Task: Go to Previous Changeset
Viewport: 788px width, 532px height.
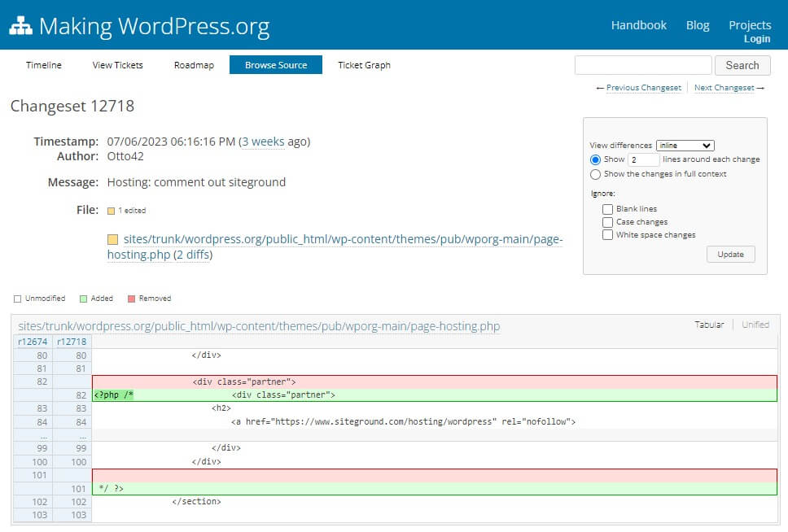Action: (644, 88)
